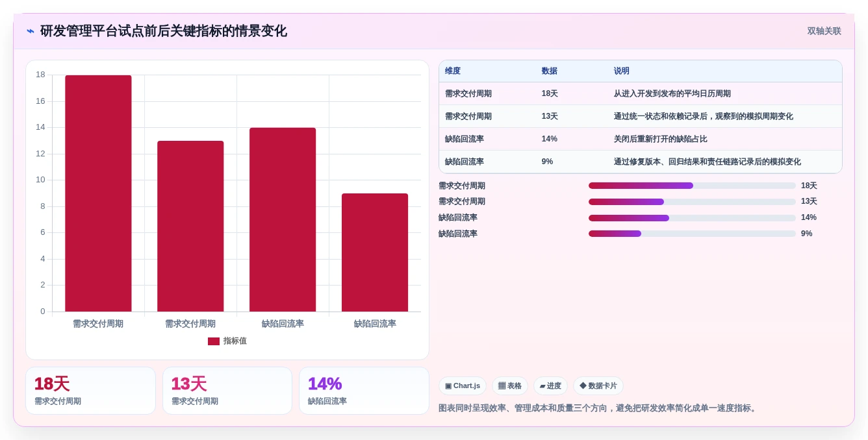Screen dimensions: 868x440
Task: Click the footnote beginning 图表同时呈现效率
Action: tap(599, 408)
